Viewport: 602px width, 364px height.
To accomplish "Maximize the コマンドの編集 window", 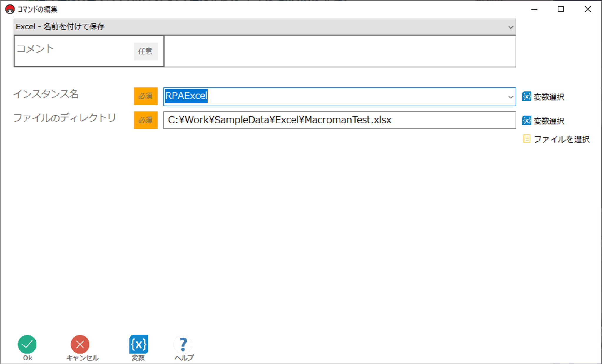I will point(561,9).
